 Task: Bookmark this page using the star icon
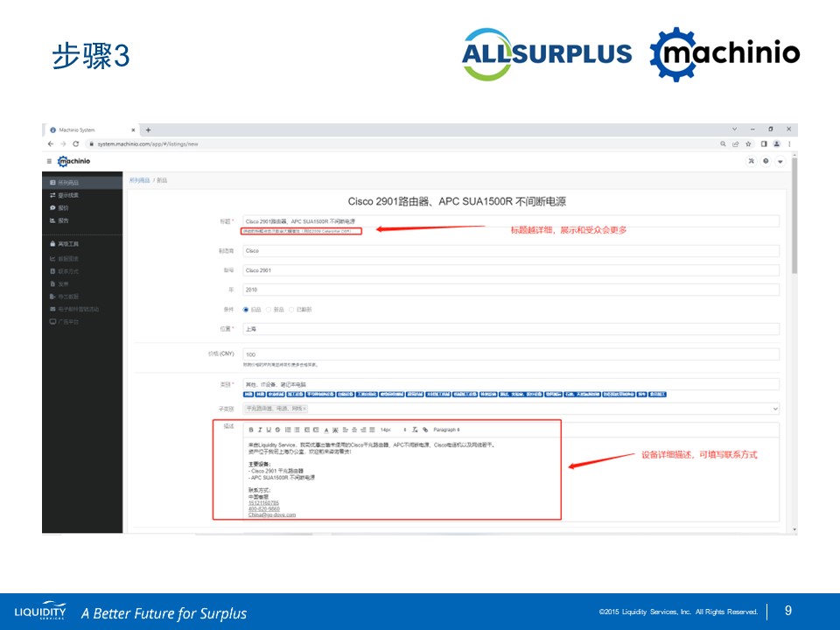pos(749,143)
